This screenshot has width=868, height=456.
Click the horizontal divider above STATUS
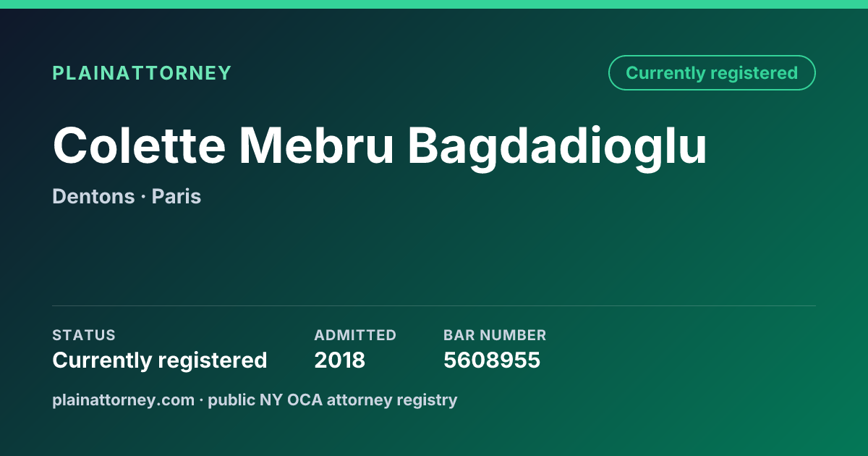coord(434,305)
